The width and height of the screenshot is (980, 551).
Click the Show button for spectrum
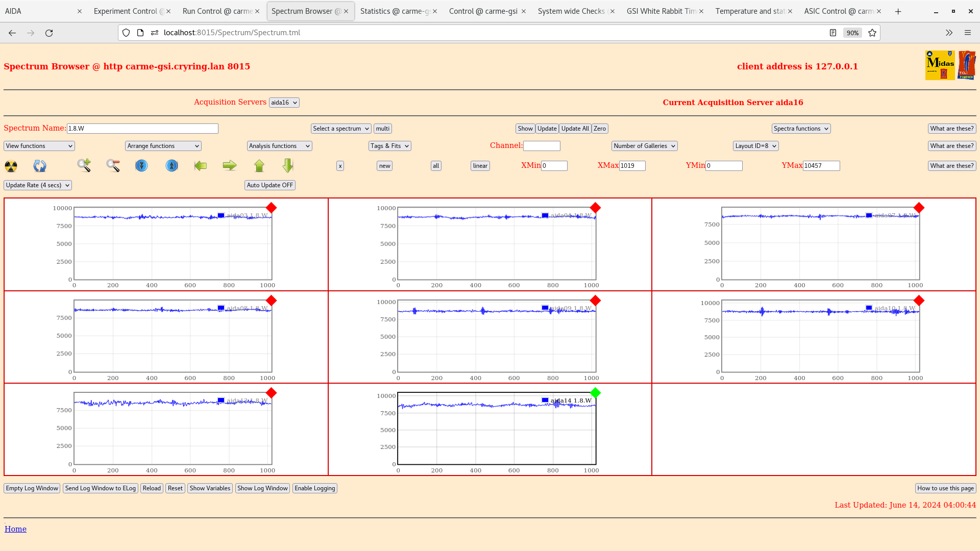525,129
